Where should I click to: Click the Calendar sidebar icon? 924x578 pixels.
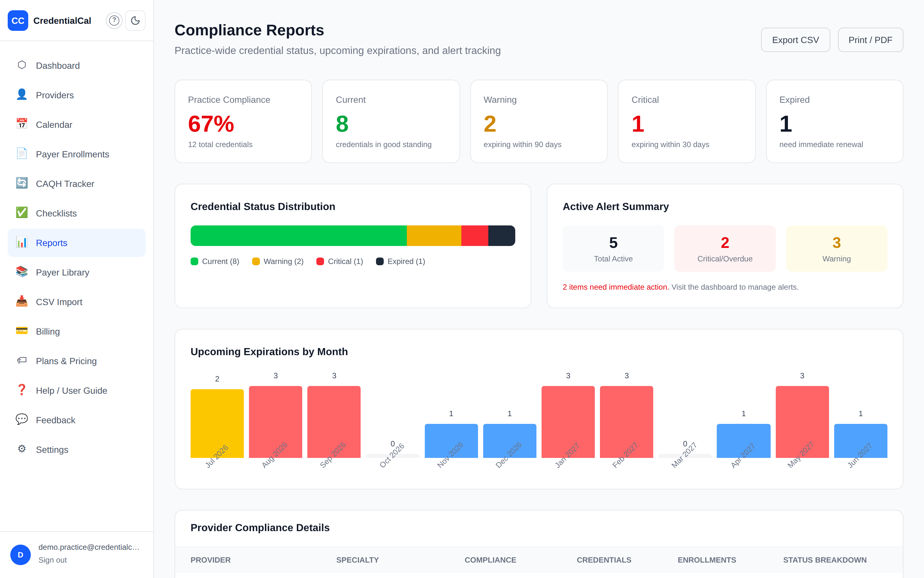[x=22, y=124]
